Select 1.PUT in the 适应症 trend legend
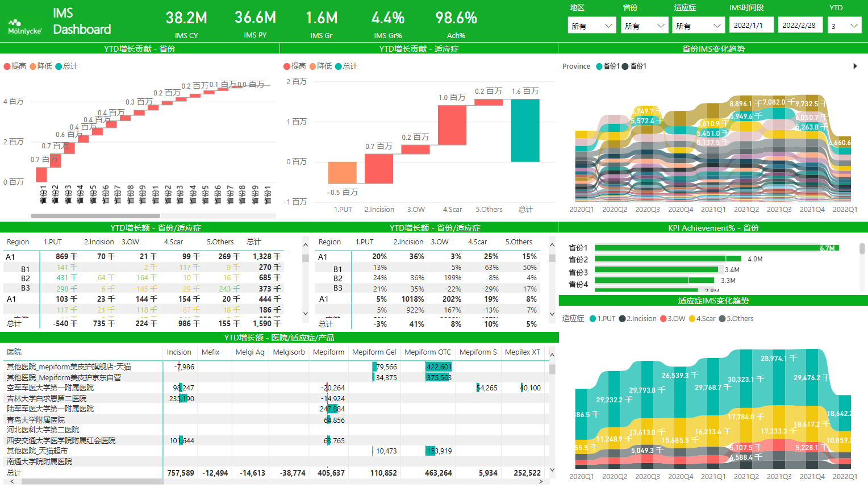 coord(603,319)
